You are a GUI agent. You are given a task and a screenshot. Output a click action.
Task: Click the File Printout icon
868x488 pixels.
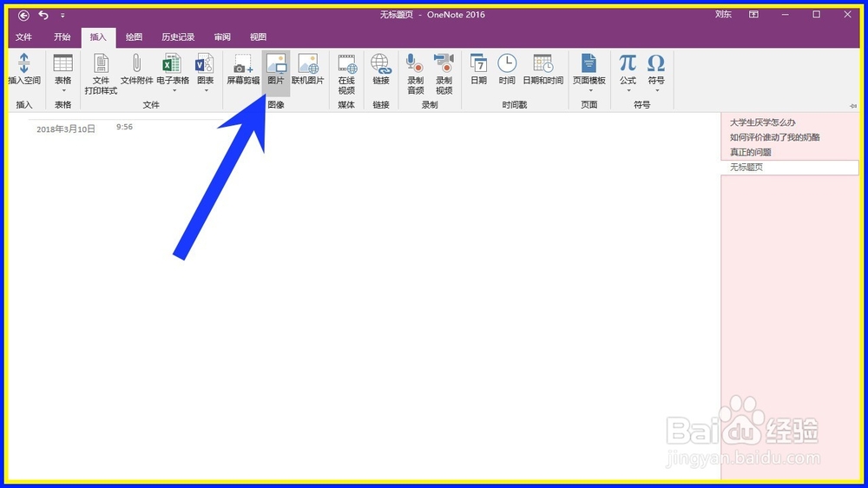(101, 63)
